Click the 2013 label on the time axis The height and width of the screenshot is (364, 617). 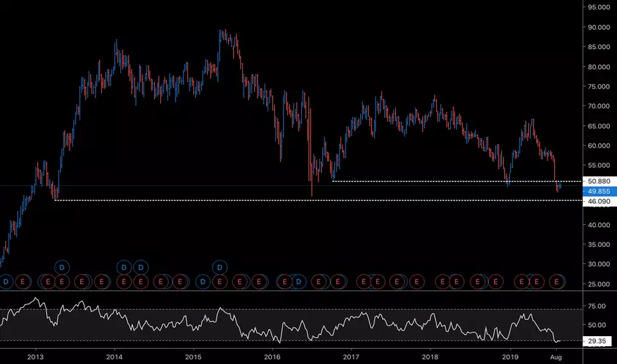coord(35,357)
